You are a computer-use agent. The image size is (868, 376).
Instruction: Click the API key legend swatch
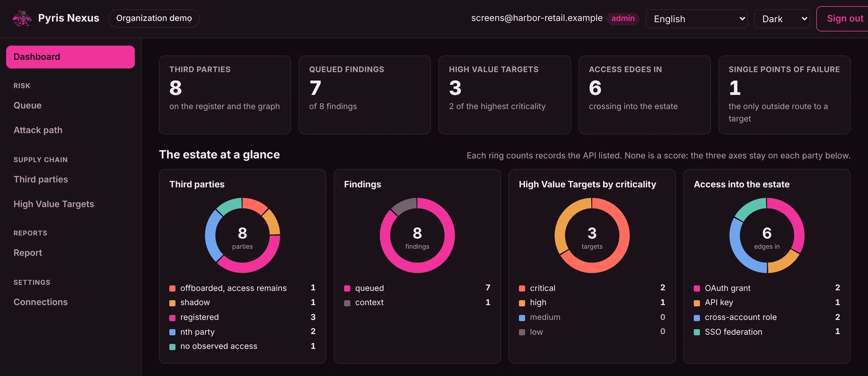pyautogui.click(x=697, y=303)
